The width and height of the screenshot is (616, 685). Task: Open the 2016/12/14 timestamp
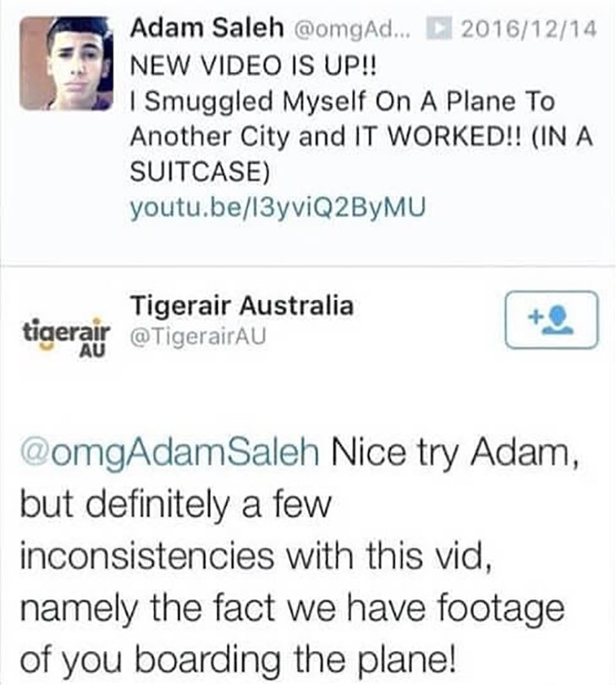pos(528,29)
